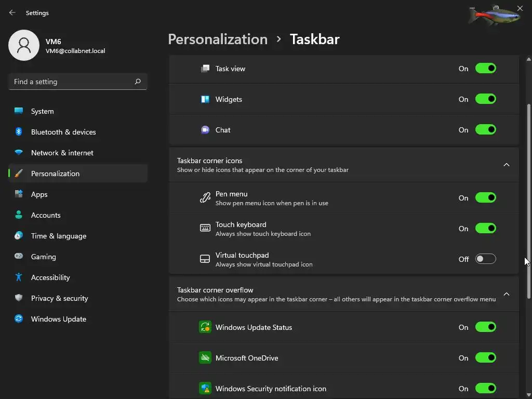Viewport: 532px width, 399px height.
Task: Click the Windows Update sidebar icon
Action: [x=19, y=319]
